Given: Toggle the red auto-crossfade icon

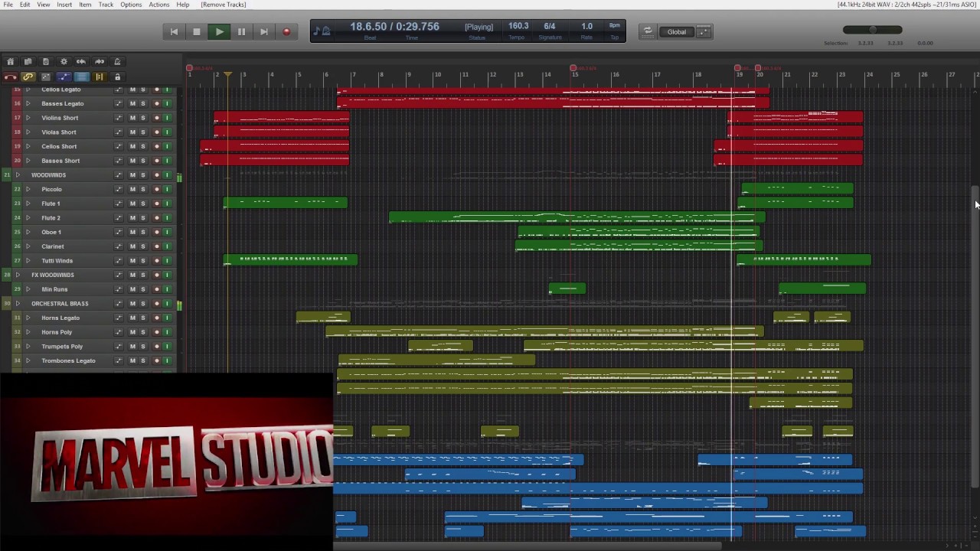Looking at the screenshot, I should click(x=10, y=77).
